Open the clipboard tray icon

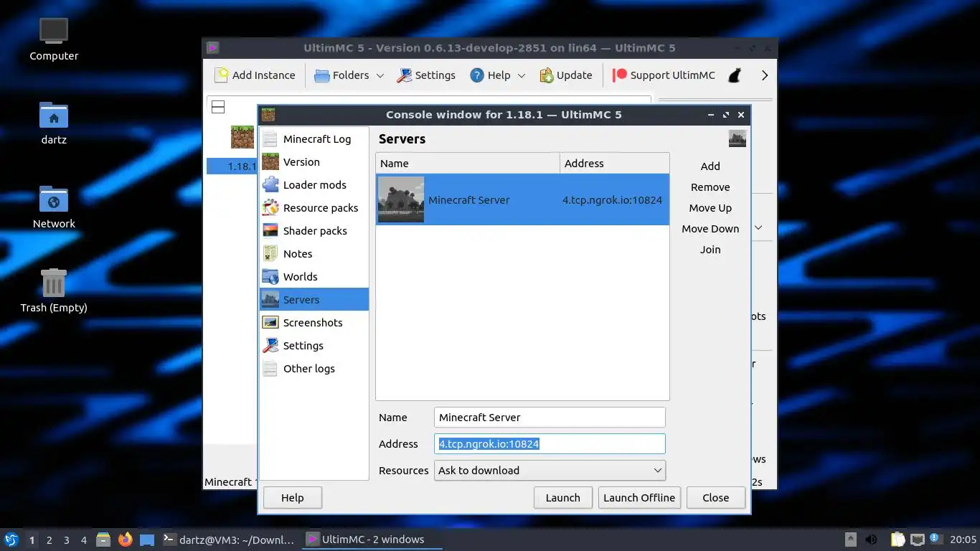[898, 540]
